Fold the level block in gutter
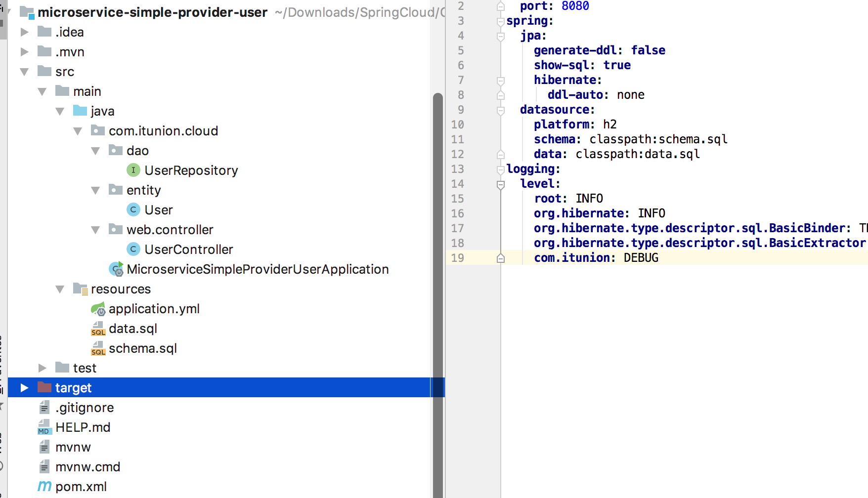 (x=501, y=184)
